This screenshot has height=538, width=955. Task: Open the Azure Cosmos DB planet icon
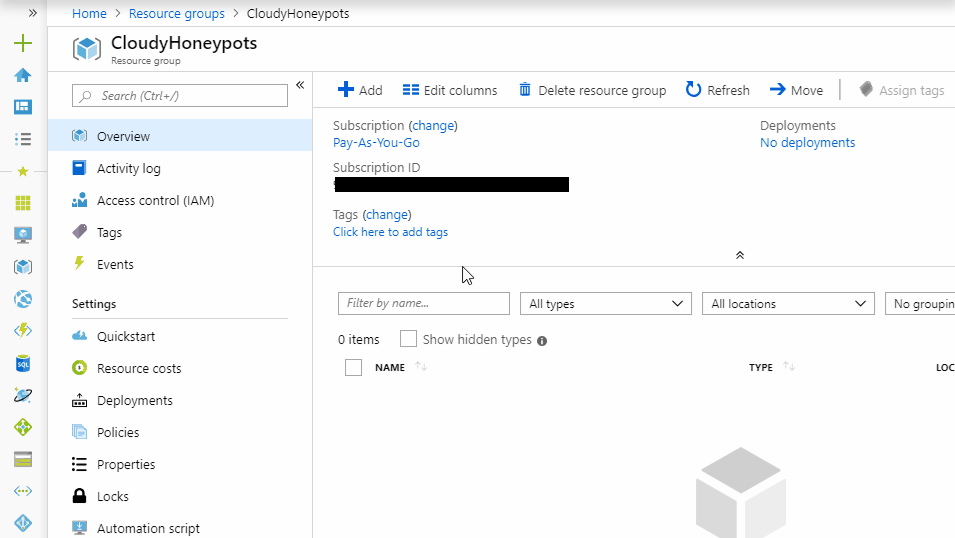tap(23, 395)
